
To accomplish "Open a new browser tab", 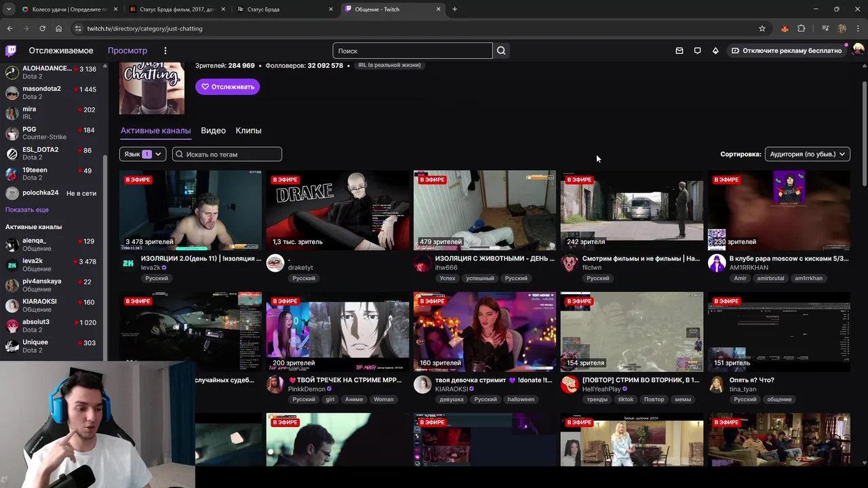I will [x=454, y=9].
